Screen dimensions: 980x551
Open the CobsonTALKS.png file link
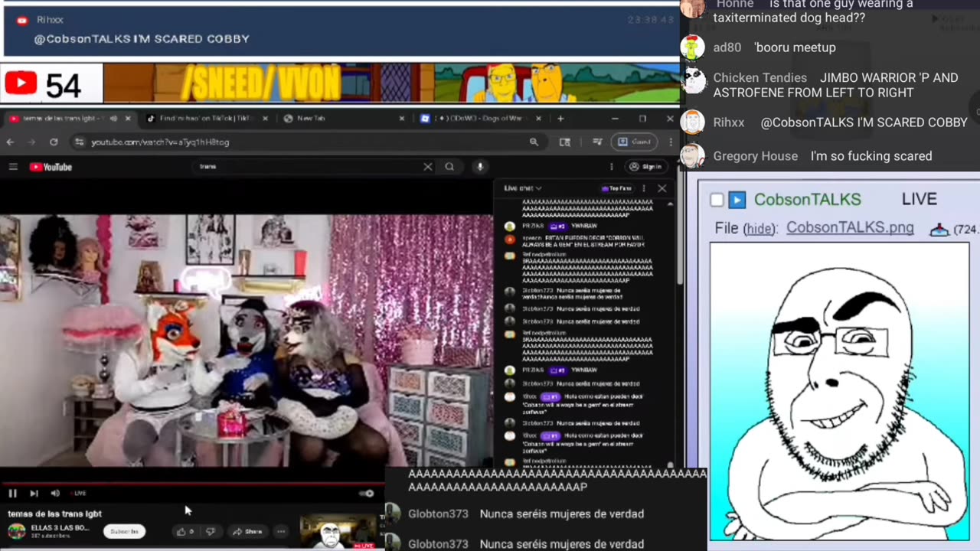[850, 228]
